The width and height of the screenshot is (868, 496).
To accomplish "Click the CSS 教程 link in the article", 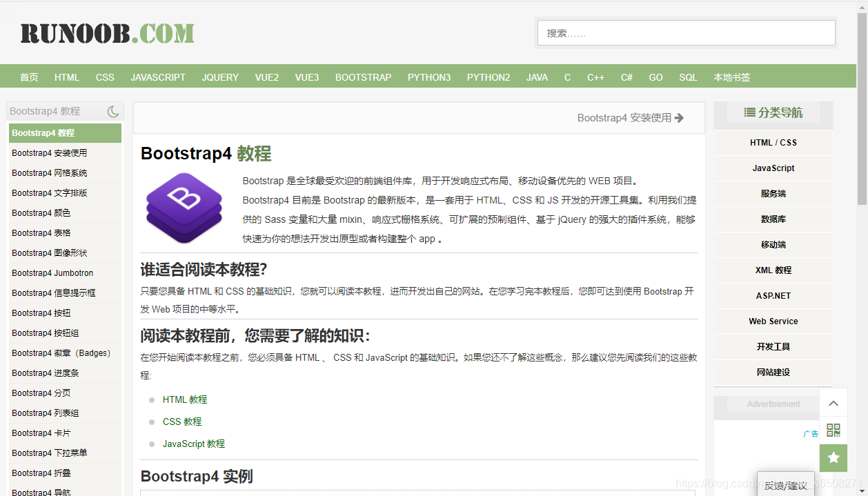I will pos(182,421).
